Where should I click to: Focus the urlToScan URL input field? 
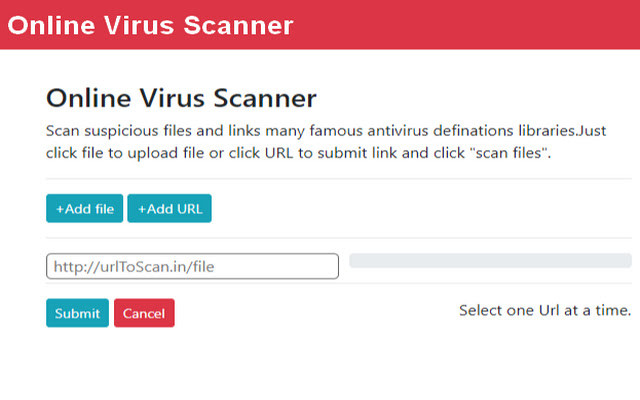point(192,266)
